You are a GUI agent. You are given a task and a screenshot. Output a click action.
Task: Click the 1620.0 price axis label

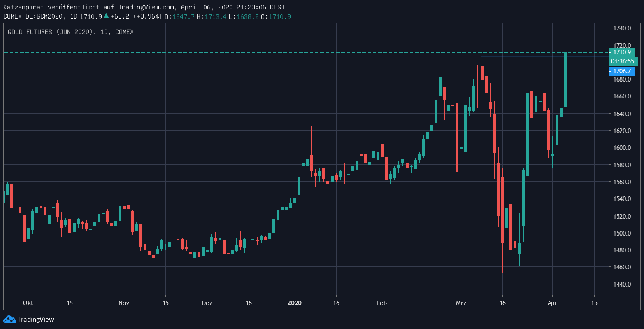point(622,131)
